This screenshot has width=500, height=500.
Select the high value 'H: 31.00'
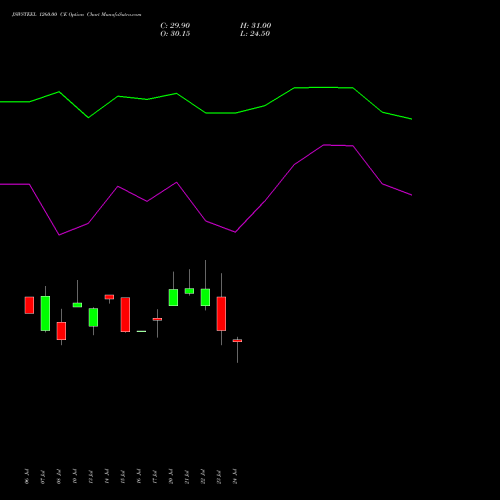coord(256,26)
